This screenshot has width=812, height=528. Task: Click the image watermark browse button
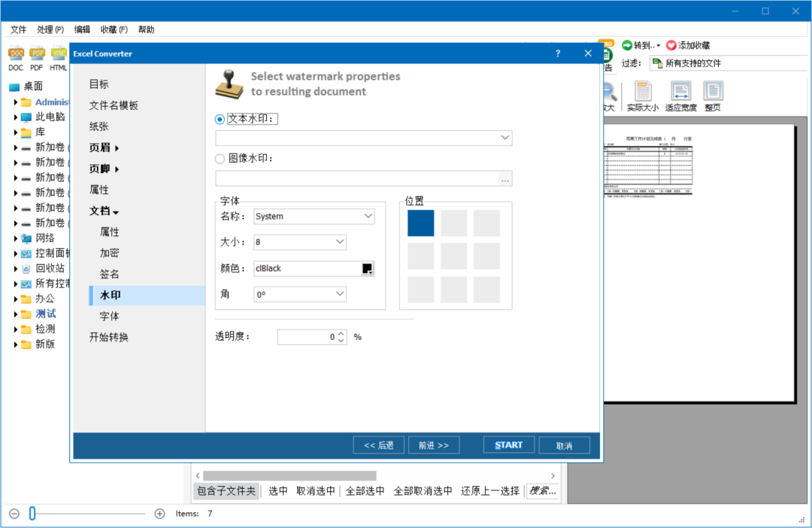click(x=505, y=179)
